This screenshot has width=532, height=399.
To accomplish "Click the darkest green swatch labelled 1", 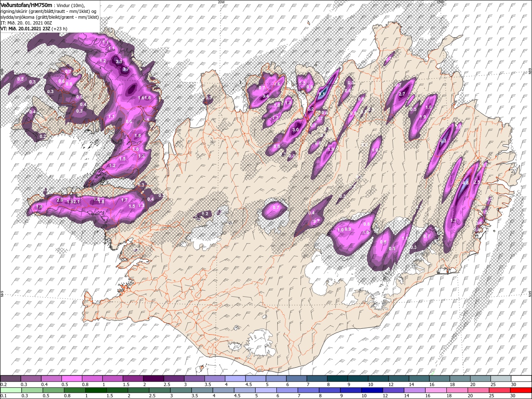I will pyautogui.click(x=96, y=390).
